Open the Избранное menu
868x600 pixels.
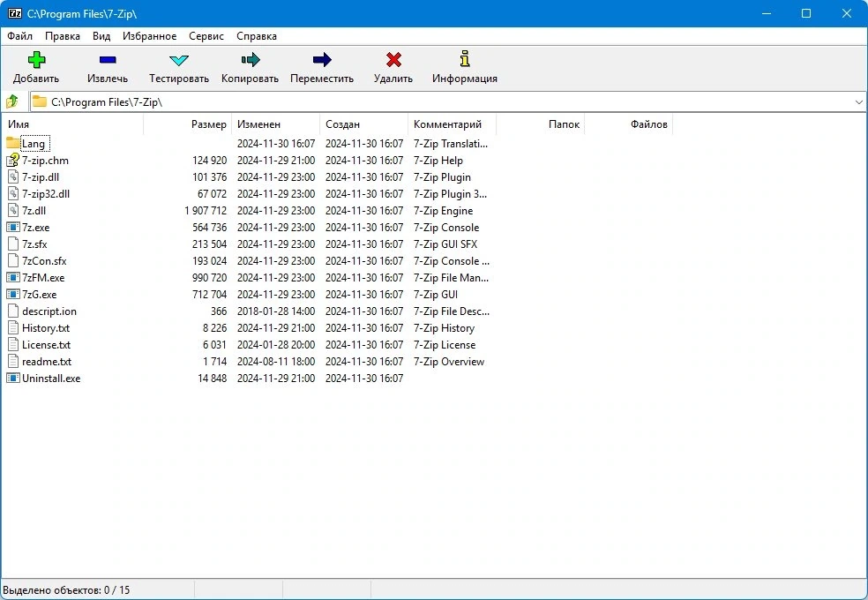[x=149, y=36]
